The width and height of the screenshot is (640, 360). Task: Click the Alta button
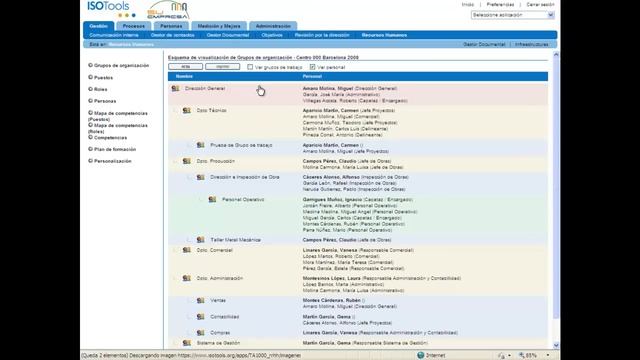click(x=185, y=67)
